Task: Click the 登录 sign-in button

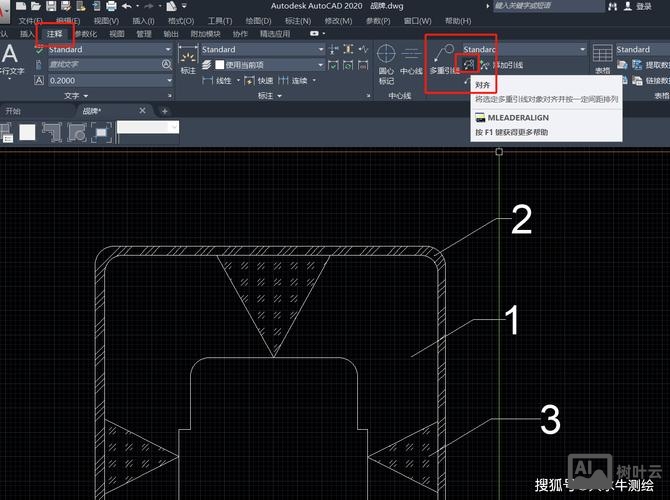Action: [x=643, y=6]
